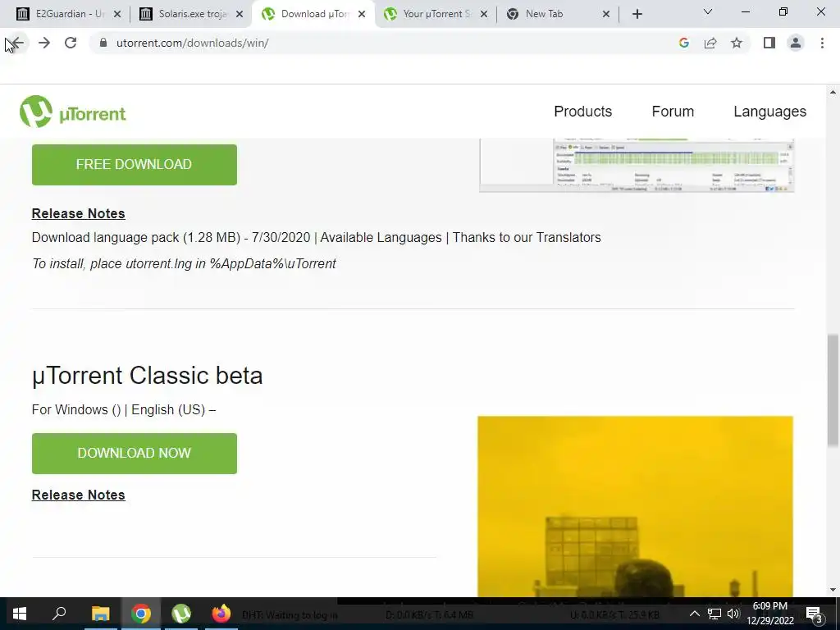Open the Windows Start menu
Viewport: 840px width, 630px height.
point(20,614)
